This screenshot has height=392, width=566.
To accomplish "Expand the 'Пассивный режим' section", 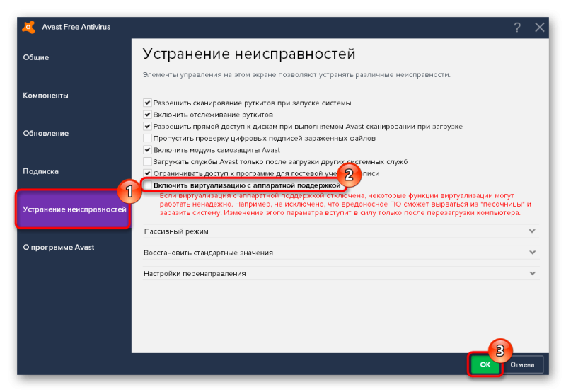I will [x=341, y=231].
